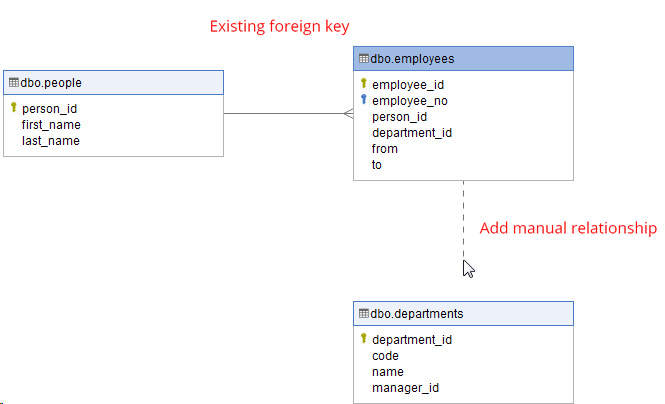Click the table icon in dbo.people header

(x=14, y=82)
